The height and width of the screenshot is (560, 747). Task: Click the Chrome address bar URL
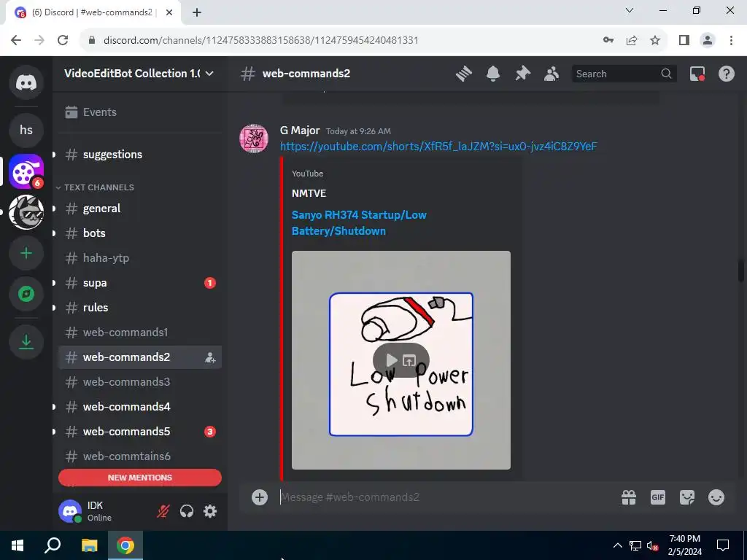tap(260, 40)
